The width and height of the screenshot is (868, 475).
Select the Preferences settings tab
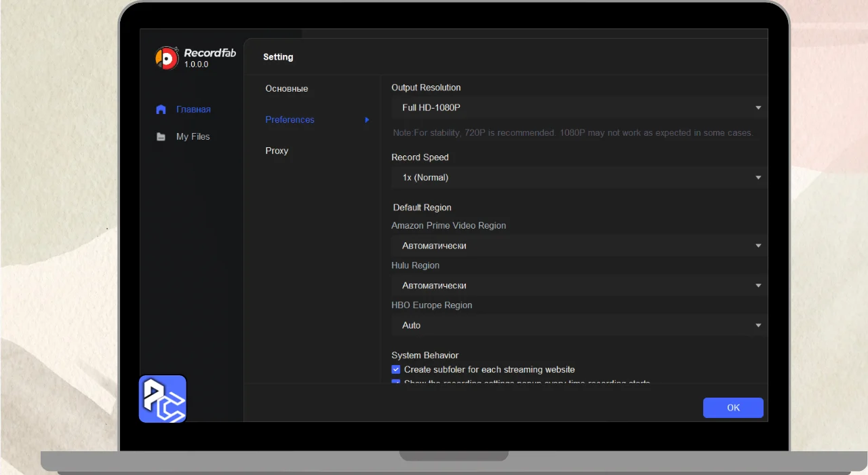290,120
